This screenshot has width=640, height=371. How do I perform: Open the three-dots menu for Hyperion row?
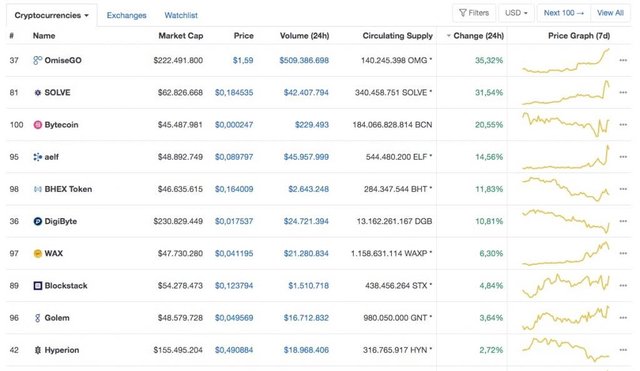(623, 350)
